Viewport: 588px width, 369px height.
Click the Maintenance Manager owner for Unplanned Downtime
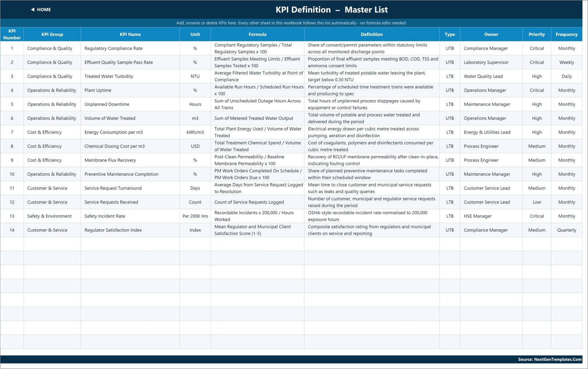click(x=491, y=104)
